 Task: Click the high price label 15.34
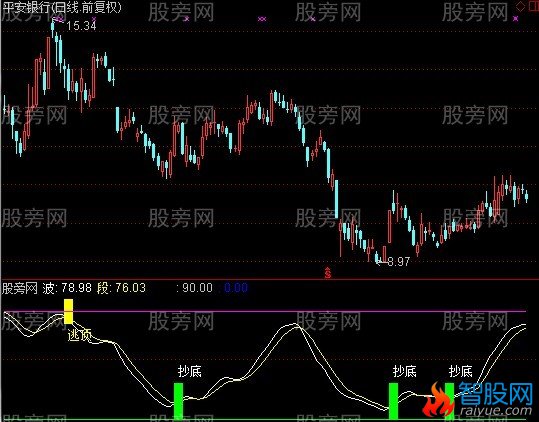(81, 26)
